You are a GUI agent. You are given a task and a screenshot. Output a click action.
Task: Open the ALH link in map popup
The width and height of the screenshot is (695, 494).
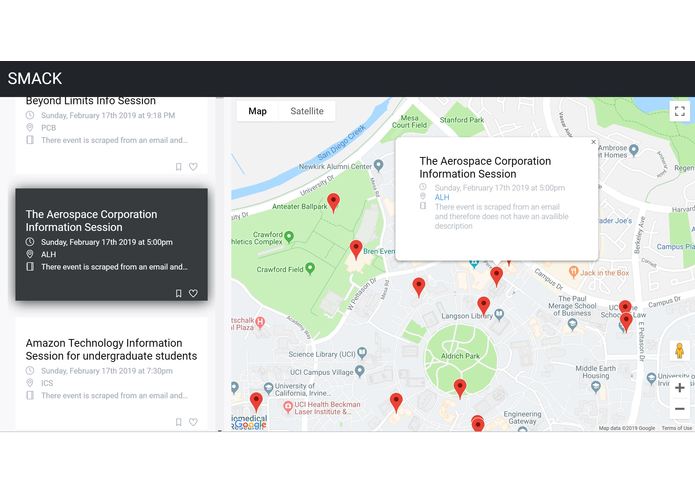coord(442,197)
